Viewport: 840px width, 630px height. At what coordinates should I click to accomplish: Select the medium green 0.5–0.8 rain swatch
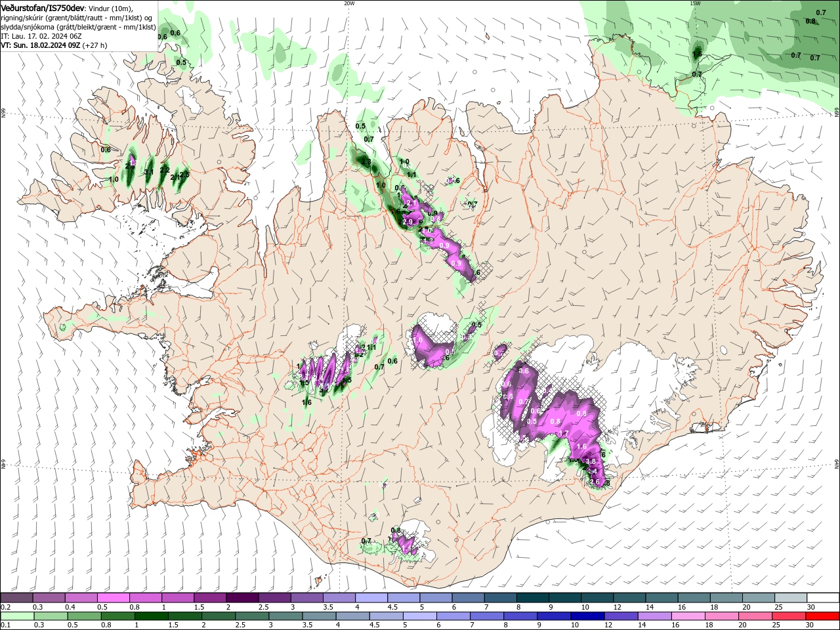click(84, 616)
